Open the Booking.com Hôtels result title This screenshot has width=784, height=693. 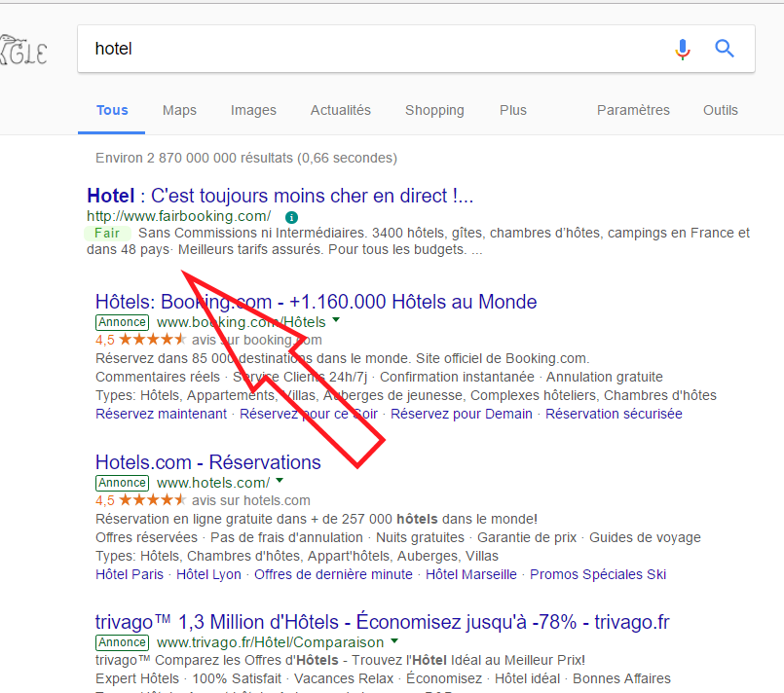(x=316, y=302)
